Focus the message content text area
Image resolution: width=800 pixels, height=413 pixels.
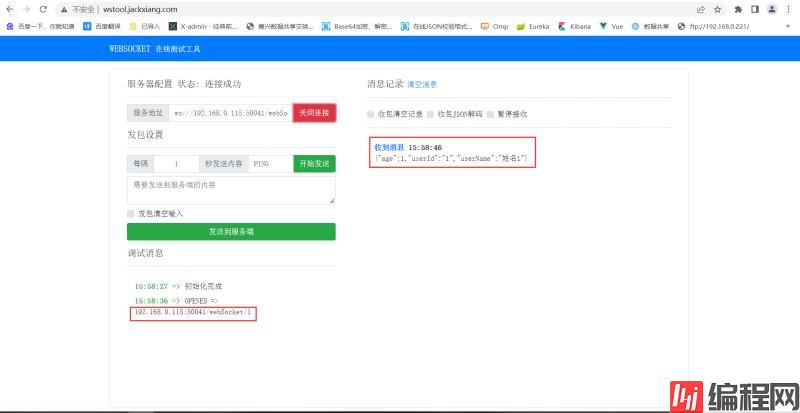pyautogui.click(x=231, y=190)
